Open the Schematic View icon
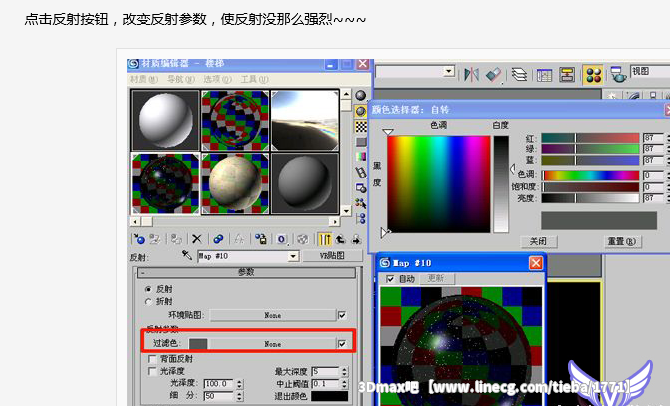Viewport: 670px width, 406px height. click(x=567, y=75)
